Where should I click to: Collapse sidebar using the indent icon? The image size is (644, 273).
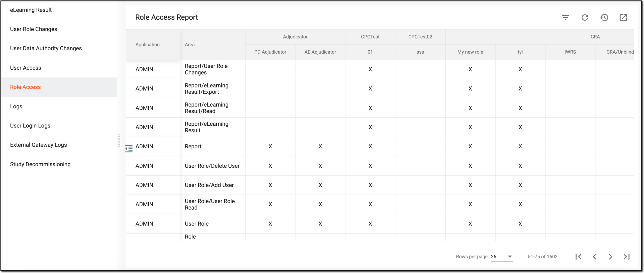coord(129,149)
